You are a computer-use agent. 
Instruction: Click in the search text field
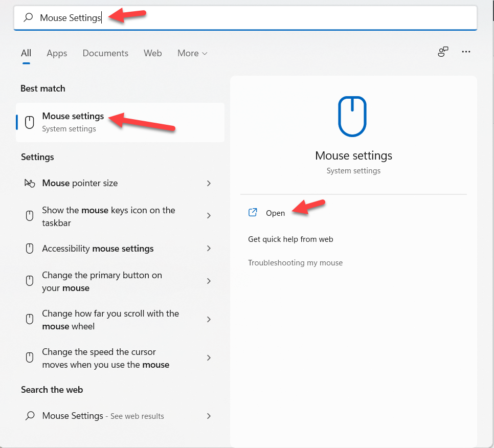click(x=286, y=18)
